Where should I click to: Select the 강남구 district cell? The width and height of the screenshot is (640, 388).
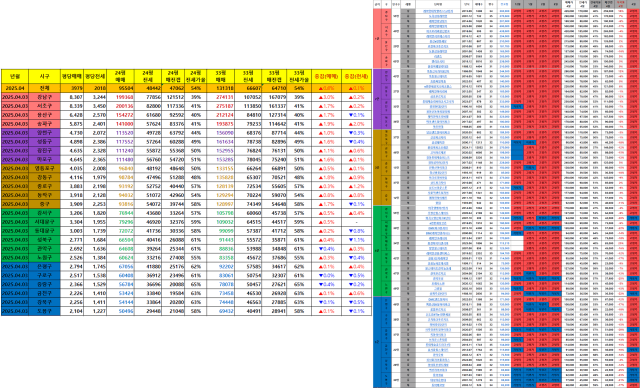click(x=44, y=97)
